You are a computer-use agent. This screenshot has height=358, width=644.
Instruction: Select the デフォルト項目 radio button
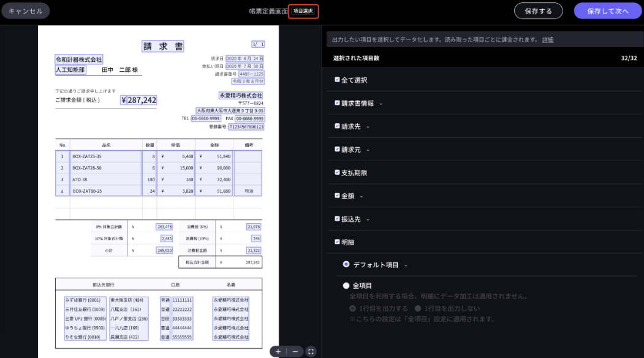click(x=346, y=264)
